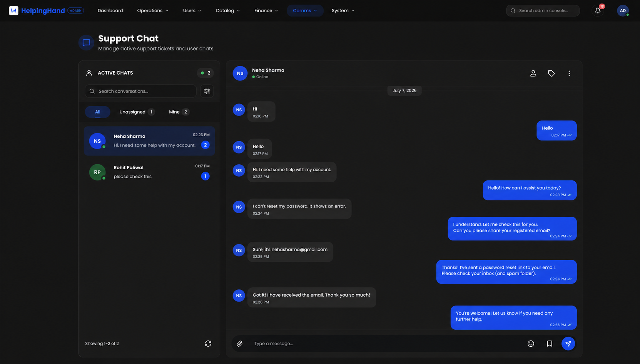640x364 pixels.
Task: Click unread badge 1 on Rohit Paliwal chat
Action: click(x=206, y=176)
